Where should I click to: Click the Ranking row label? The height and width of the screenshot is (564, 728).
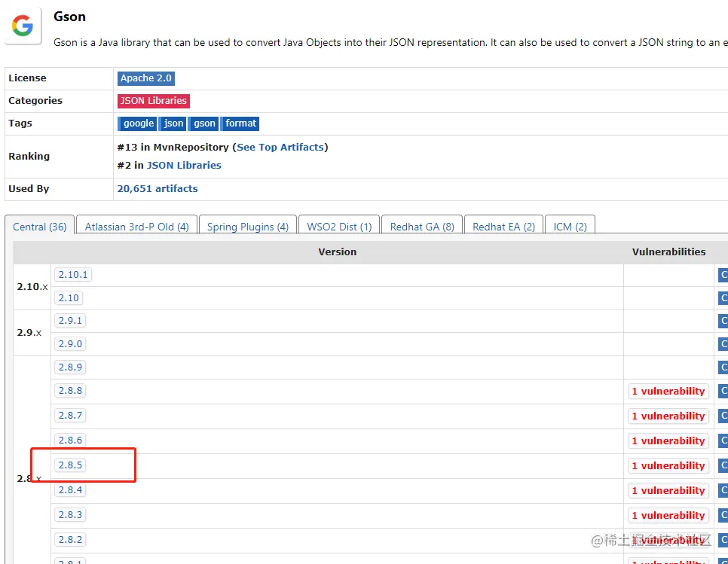29,157
